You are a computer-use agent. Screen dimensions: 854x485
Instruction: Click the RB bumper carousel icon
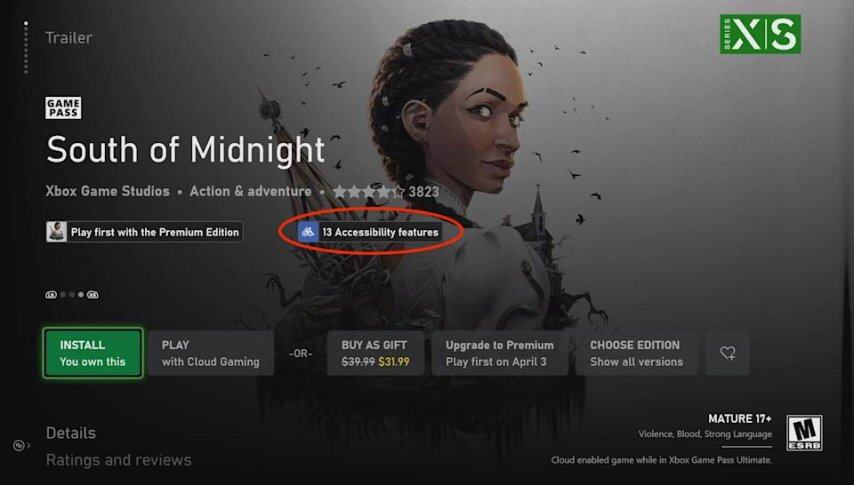(93, 295)
